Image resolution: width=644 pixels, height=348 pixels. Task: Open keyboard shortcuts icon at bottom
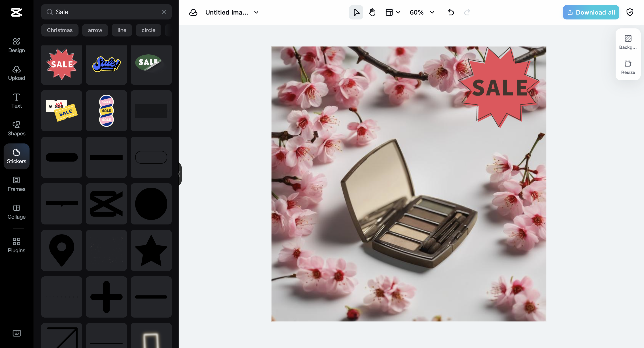pyautogui.click(x=17, y=333)
